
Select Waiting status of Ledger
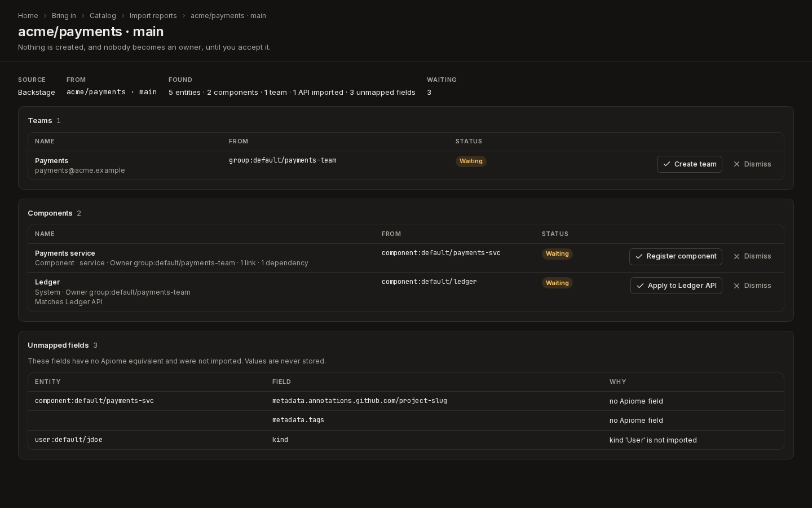[557, 283]
